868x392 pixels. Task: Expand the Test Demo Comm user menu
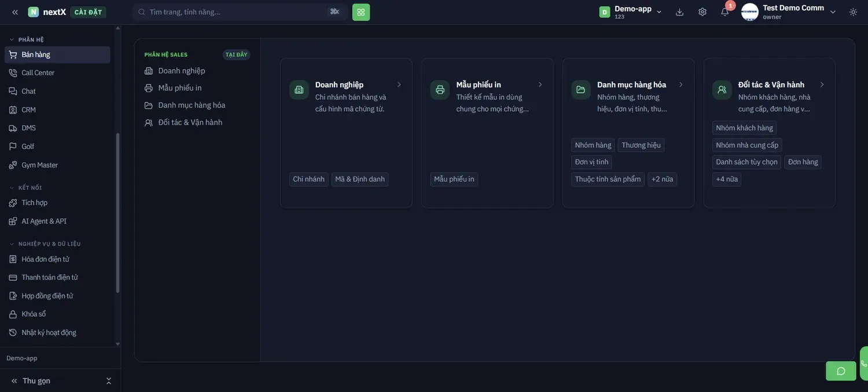[x=789, y=12]
